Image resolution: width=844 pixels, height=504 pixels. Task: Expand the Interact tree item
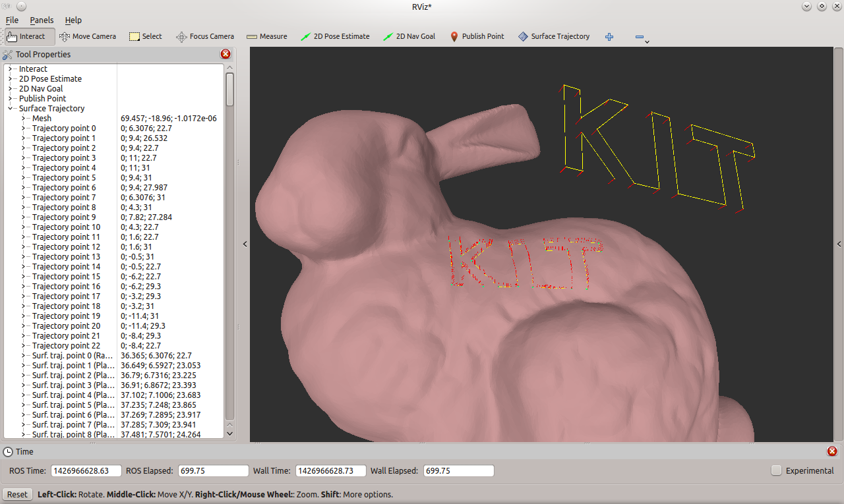(10, 69)
